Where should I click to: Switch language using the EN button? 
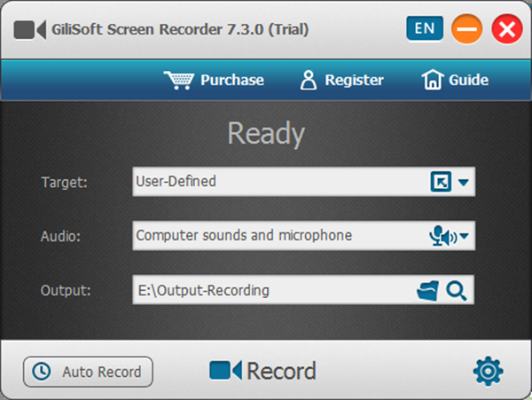425,28
